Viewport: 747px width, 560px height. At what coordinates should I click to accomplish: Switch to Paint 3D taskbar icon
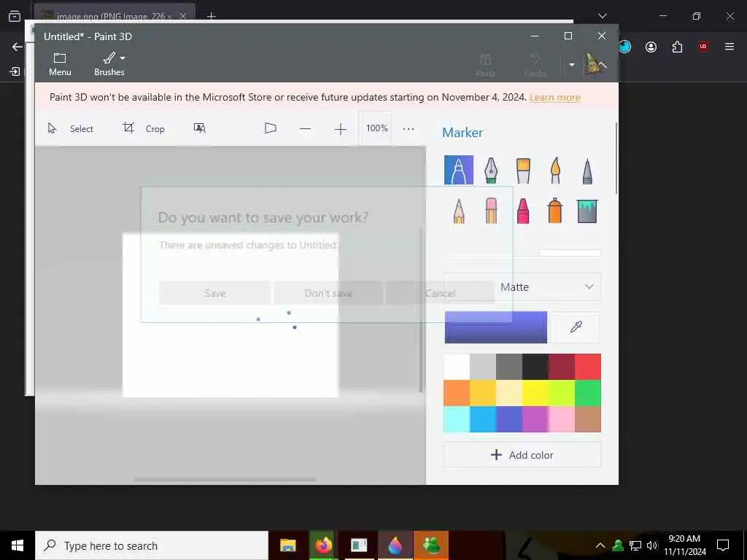tap(395, 545)
